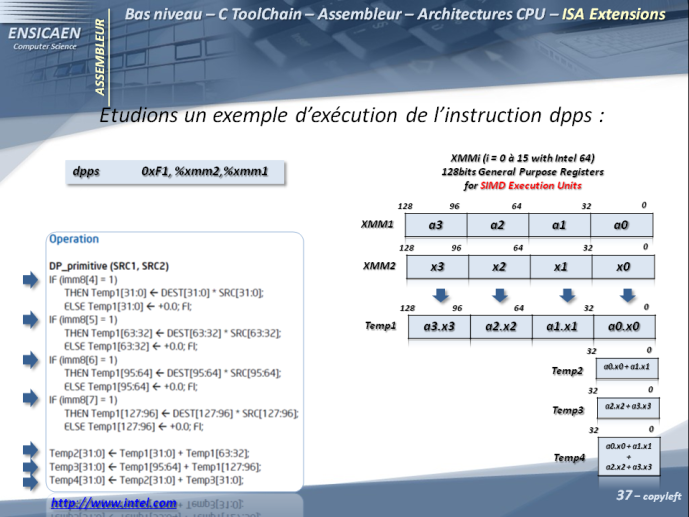The height and width of the screenshot is (517, 689).
Task: Click the red 'SIMD Execution Units' text
Action: (x=531, y=185)
